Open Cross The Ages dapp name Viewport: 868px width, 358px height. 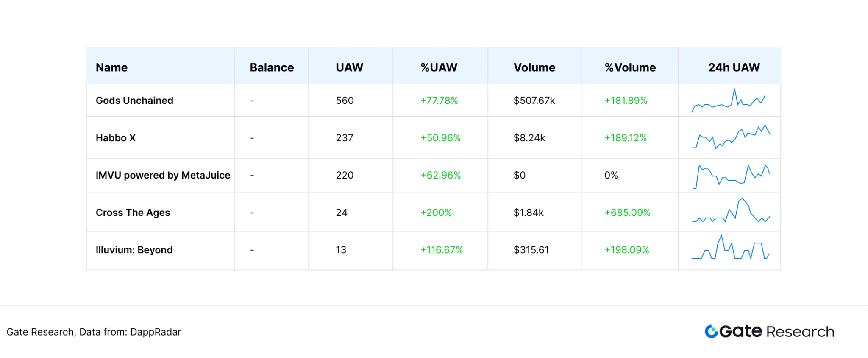133,213
